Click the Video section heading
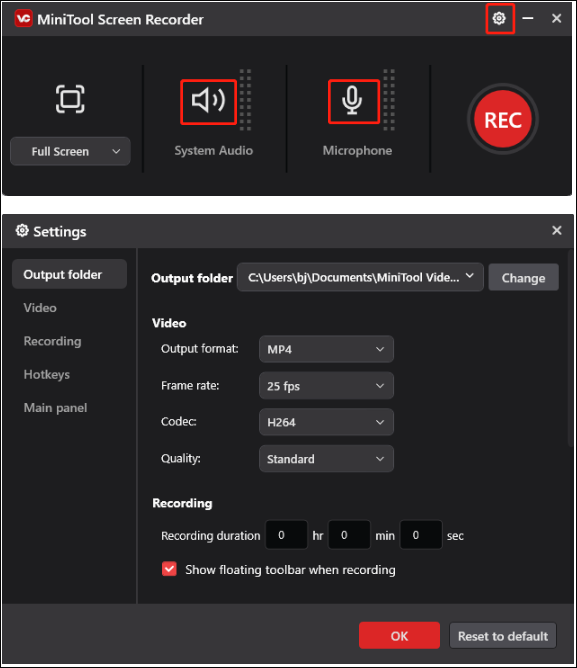The width and height of the screenshot is (577, 668). (169, 323)
